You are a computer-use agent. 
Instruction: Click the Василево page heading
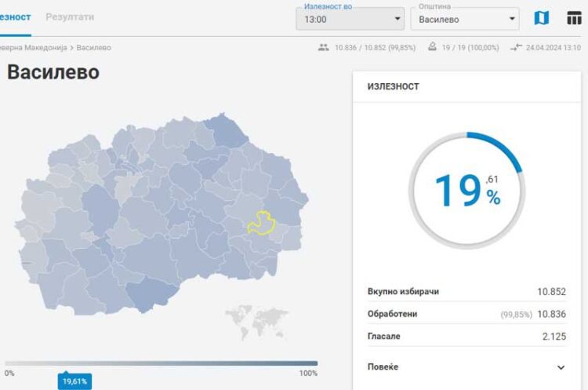tap(53, 71)
